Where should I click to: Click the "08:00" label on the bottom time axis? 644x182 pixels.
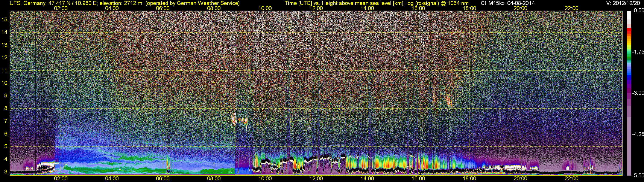click(x=214, y=179)
